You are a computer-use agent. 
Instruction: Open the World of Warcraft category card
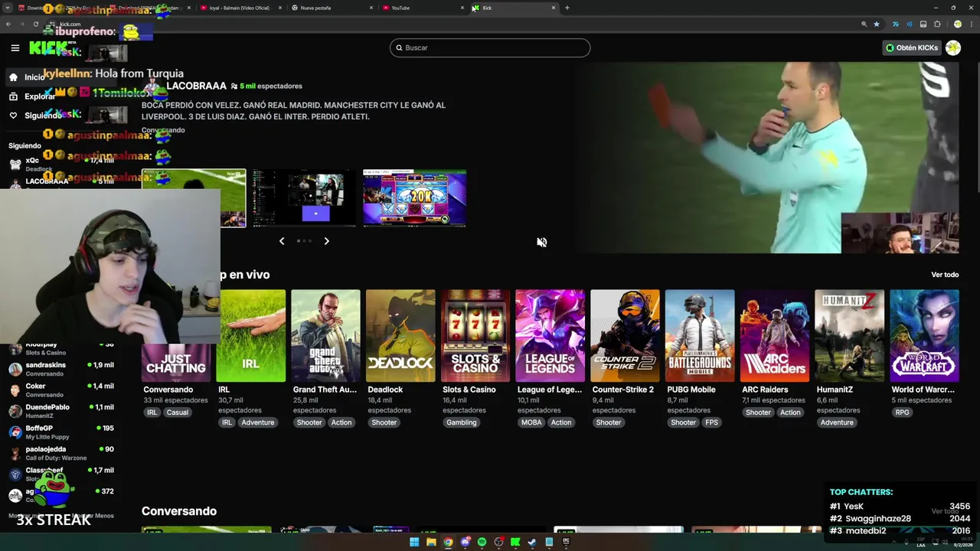coord(924,335)
